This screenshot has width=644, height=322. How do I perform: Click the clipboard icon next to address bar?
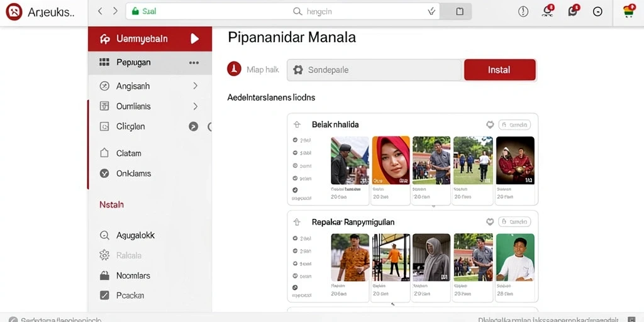pyautogui.click(x=460, y=12)
